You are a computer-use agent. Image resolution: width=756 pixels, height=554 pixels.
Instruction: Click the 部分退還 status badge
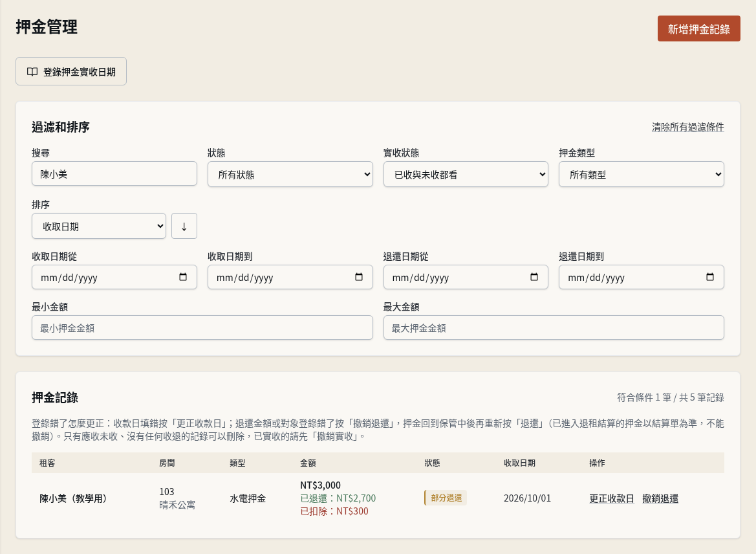pos(446,498)
